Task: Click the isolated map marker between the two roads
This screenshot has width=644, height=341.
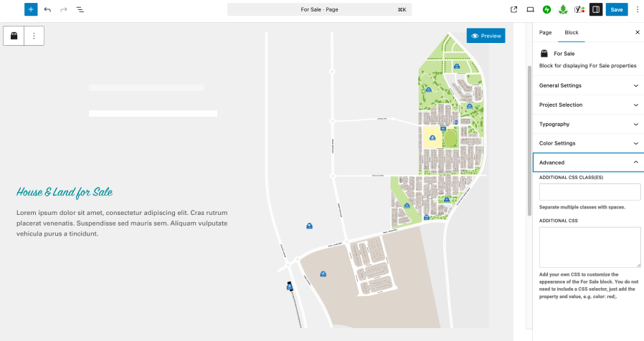Action: [x=309, y=226]
